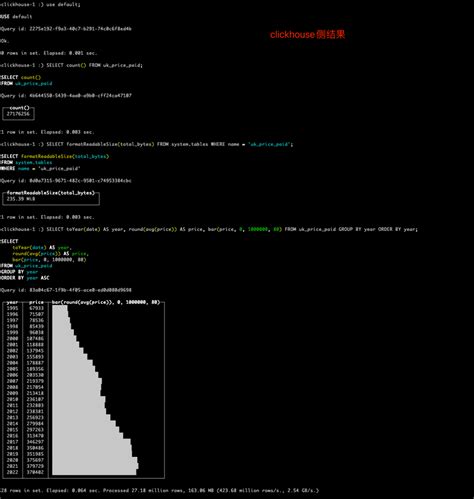This screenshot has height=499, width=474.
Task: Click the 1995 row in result table
Action: (25, 308)
